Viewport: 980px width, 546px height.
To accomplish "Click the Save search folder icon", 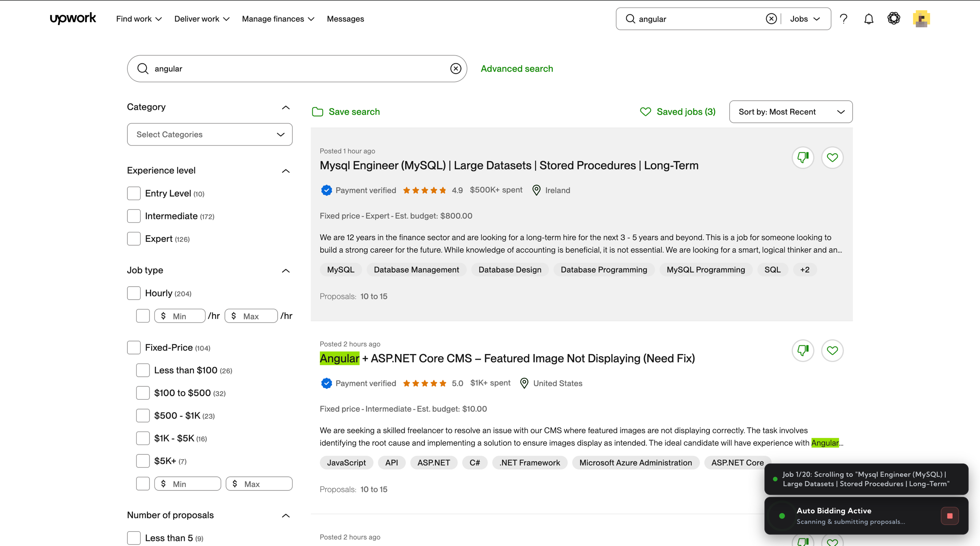I will point(317,112).
